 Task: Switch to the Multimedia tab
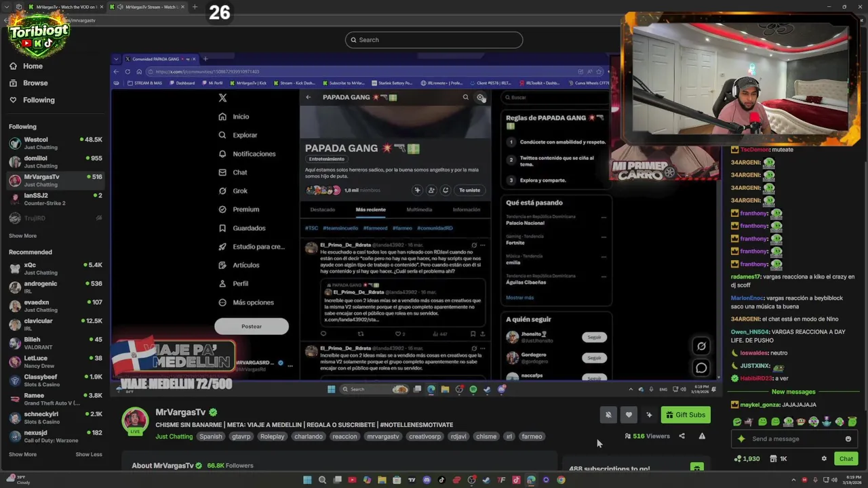[x=419, y=209]
